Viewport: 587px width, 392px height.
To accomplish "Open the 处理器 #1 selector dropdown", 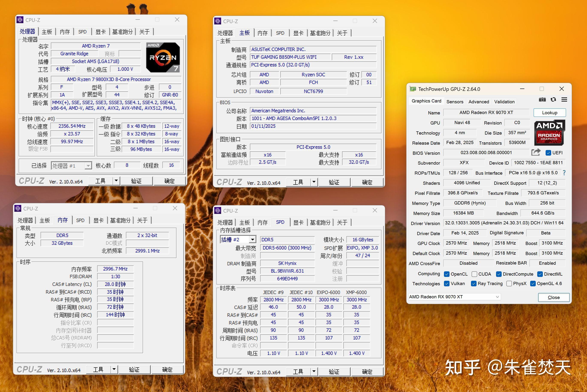I will click(x=88, y=165).
